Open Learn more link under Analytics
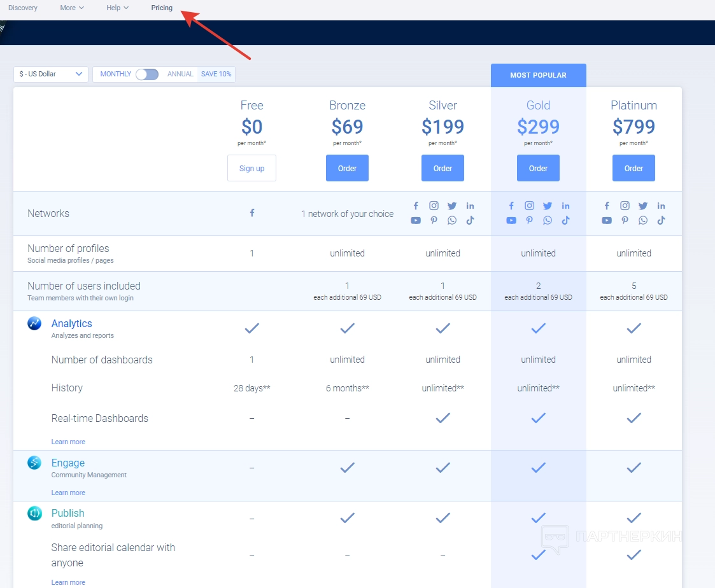This screenshot has width=715, height=588. click(68, 442)
